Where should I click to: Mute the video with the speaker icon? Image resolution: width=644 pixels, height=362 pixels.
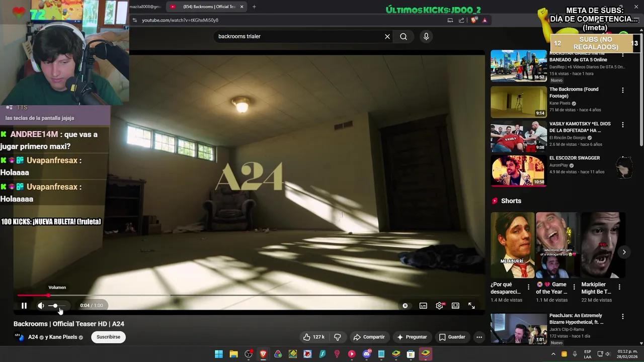[41, 306]
